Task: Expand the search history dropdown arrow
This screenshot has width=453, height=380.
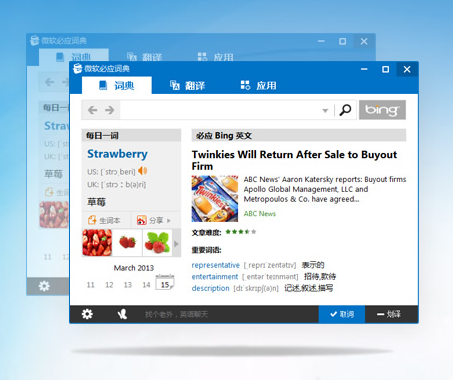Action: [x=325, y=111]
